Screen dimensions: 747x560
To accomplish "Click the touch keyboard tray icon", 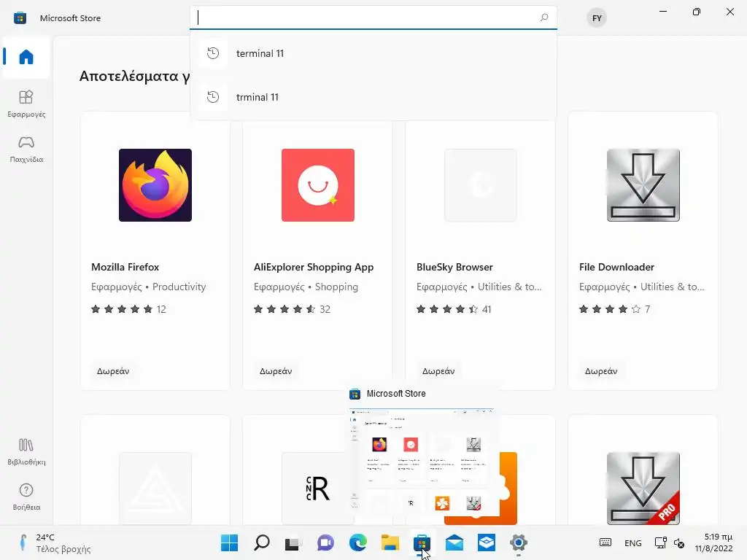I will (605, 542).
